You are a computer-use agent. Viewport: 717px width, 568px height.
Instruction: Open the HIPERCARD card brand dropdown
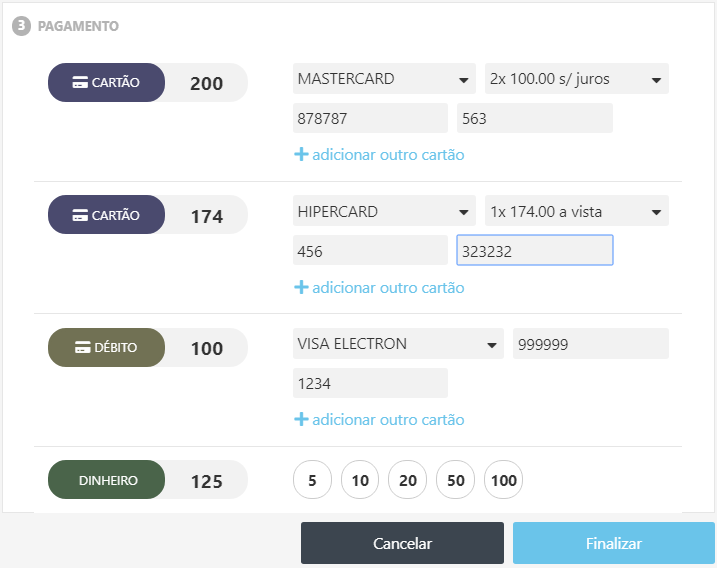pos(385,211)
